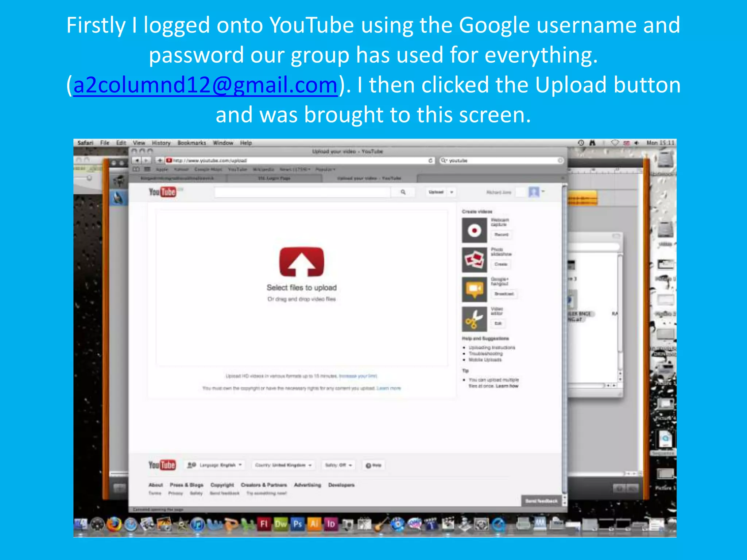
Task: Switch to the SSL Login Page tab
Action: pyautogui.click(x=274, y=178)
